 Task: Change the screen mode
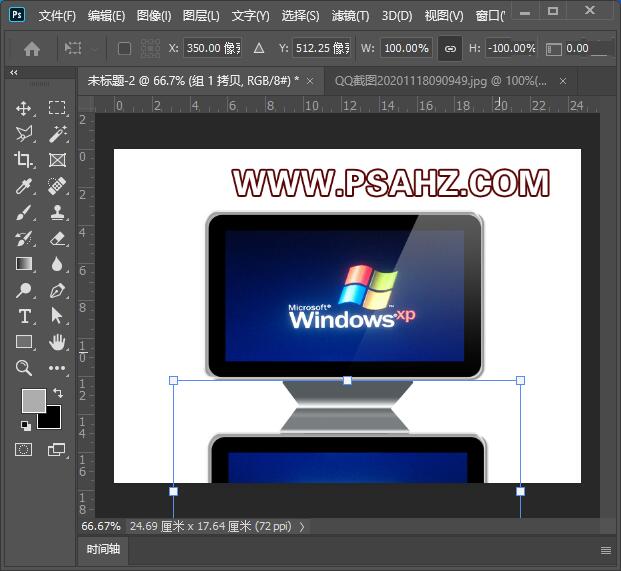pos(56,449)
